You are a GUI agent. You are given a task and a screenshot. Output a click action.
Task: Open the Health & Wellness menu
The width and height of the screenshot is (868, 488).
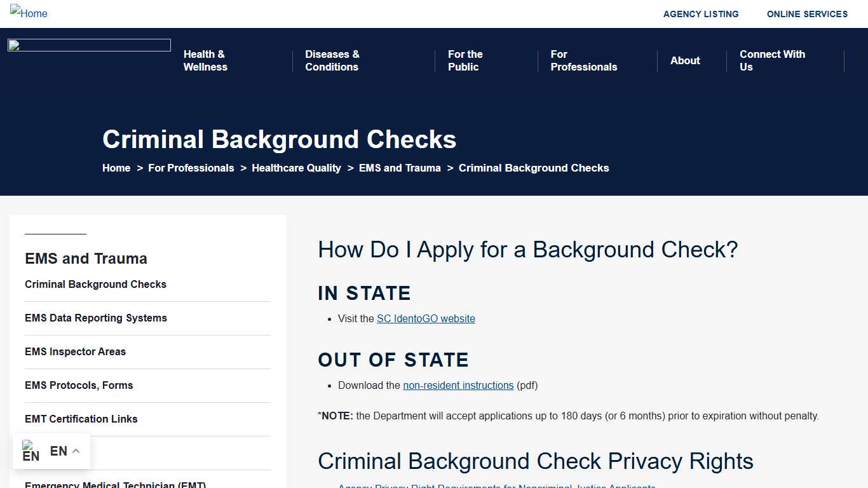[x=205, y=60]
